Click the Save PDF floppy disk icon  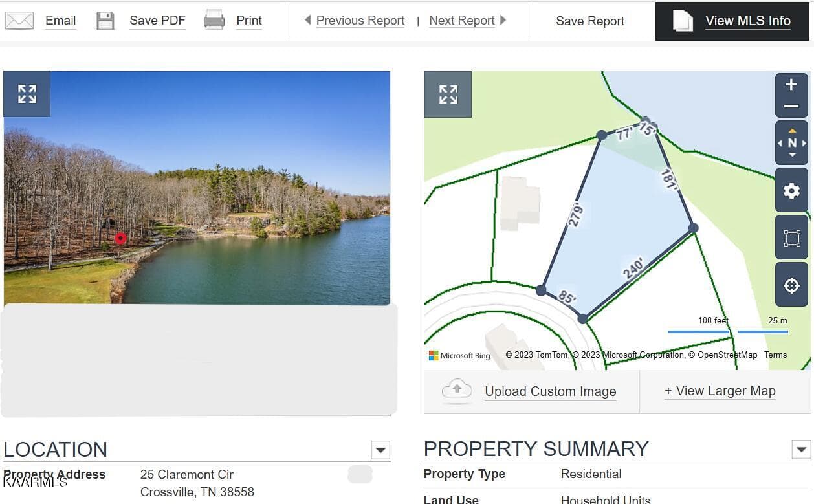(x=105, y=21)
